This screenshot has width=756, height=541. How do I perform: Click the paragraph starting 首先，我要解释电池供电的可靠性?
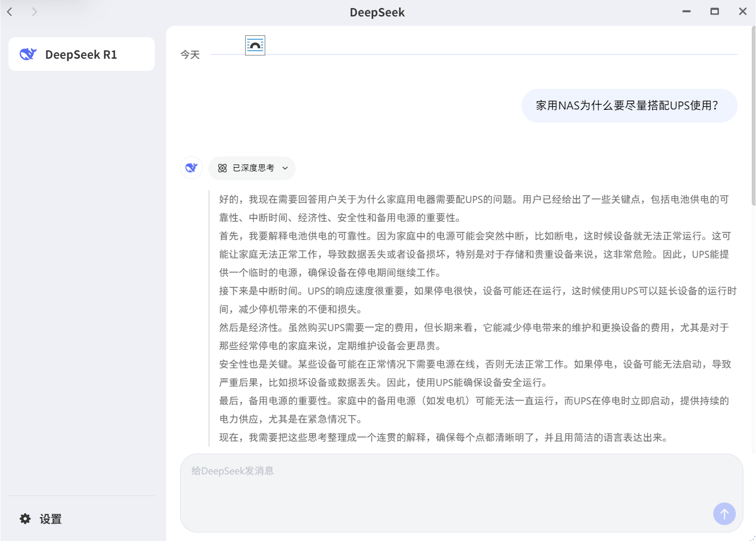point(475,254)
